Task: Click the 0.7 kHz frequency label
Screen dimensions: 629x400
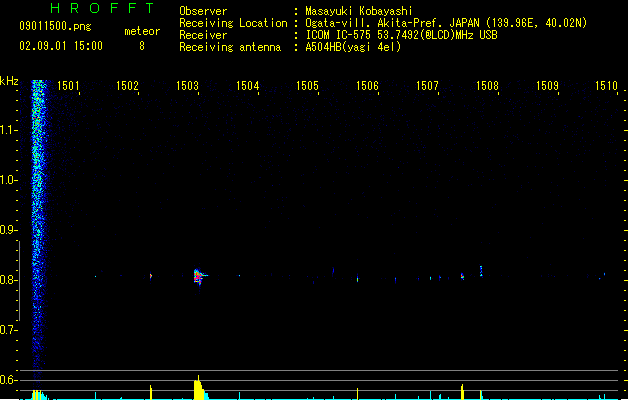Action: click(x=8, y=330)
